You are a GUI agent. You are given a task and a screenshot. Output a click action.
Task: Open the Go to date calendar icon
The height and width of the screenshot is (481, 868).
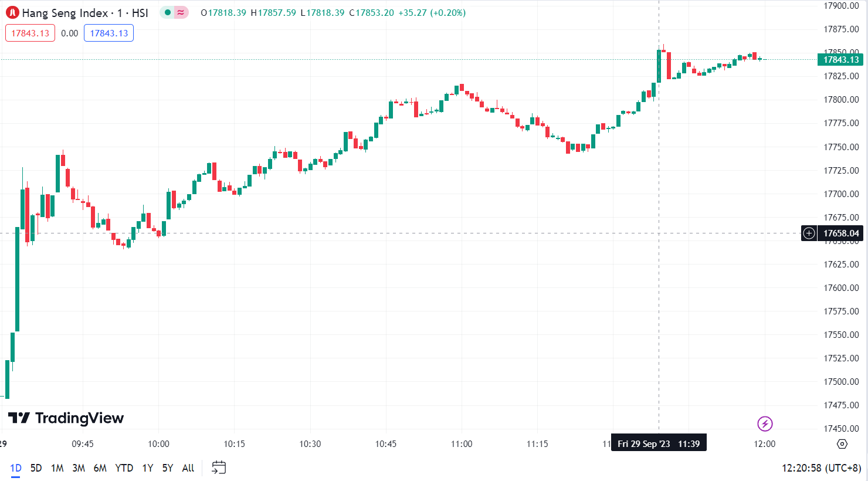pos(219,468)
